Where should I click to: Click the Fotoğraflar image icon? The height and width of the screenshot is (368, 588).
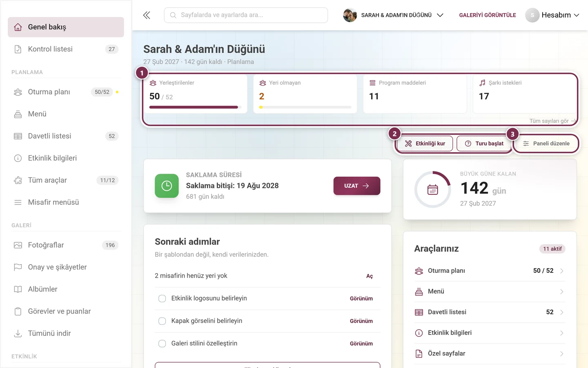click(18, 245)
